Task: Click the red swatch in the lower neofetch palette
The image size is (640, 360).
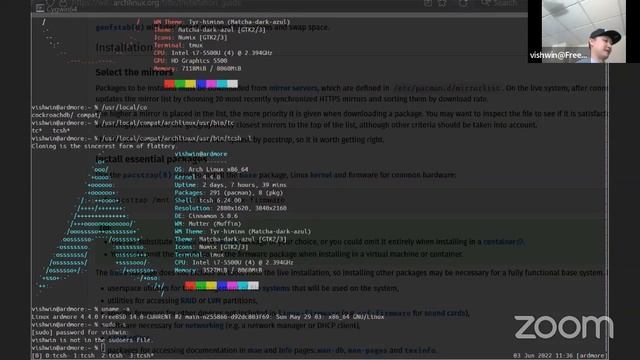Action: pos(190,285)
